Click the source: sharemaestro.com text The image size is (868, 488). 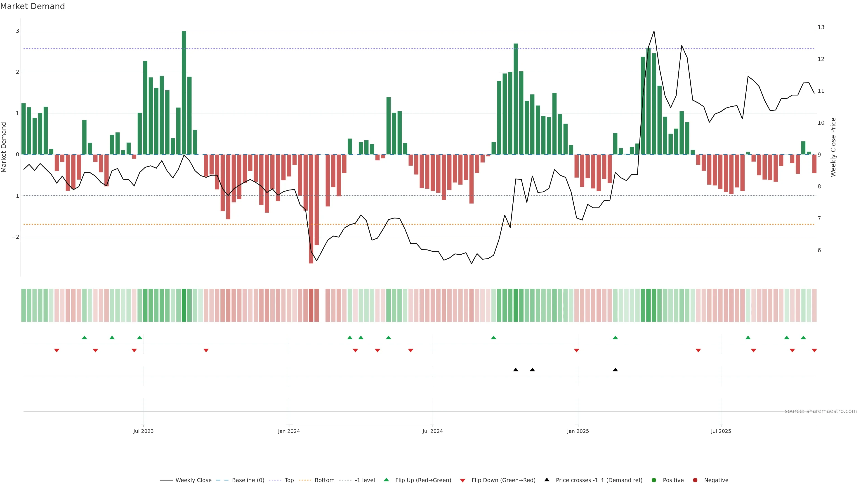pyautogui.click(x=821, y=411)
